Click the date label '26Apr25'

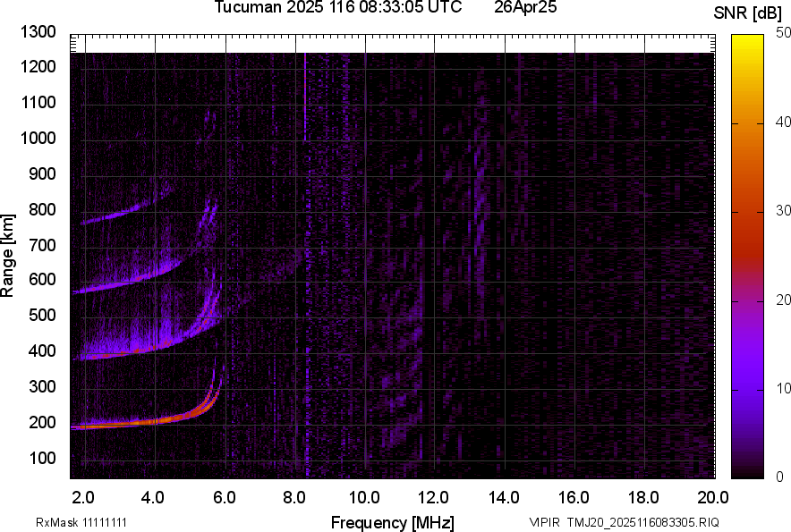(x=525, y=7)
